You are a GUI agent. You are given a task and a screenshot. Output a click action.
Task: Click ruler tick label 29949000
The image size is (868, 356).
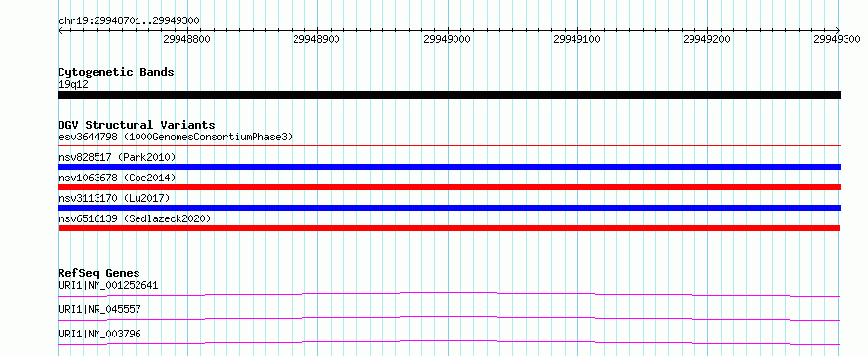click(448, 39)
